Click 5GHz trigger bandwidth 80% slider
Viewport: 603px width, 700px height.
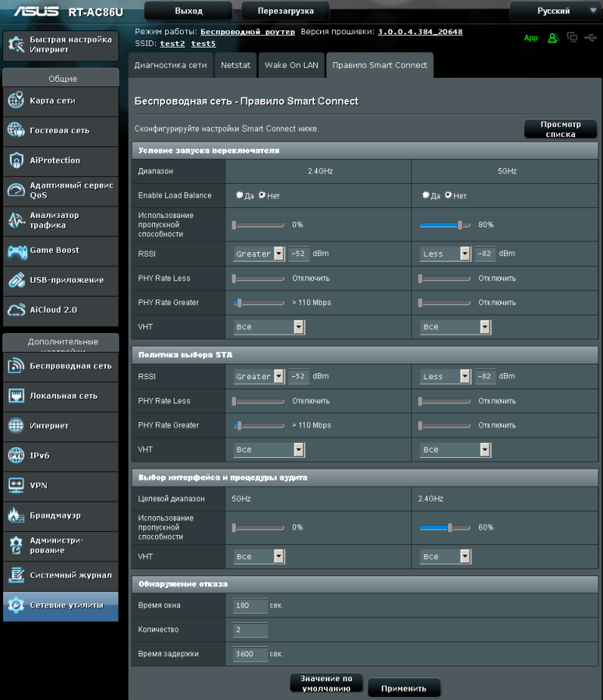tap(445, 225)
